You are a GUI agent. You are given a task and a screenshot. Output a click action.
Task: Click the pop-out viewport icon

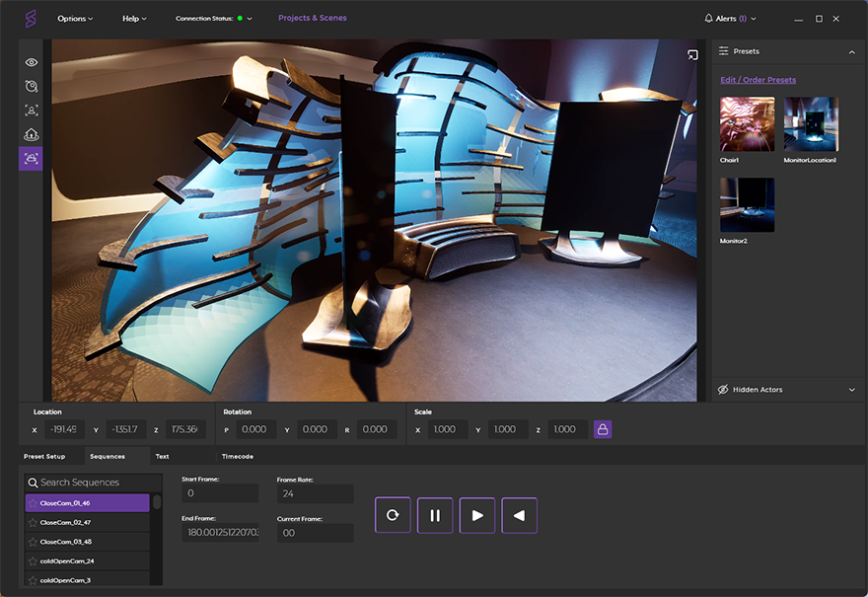coord(692,55)
